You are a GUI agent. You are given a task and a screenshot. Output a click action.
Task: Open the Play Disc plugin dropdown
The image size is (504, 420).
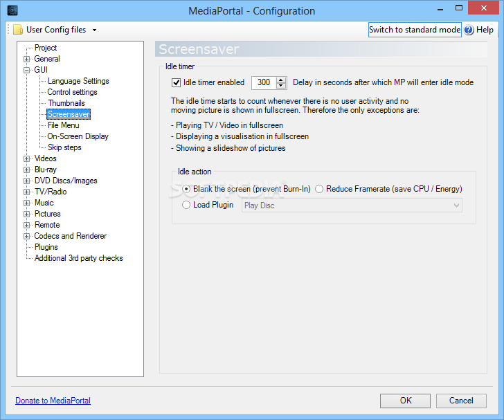352,206
